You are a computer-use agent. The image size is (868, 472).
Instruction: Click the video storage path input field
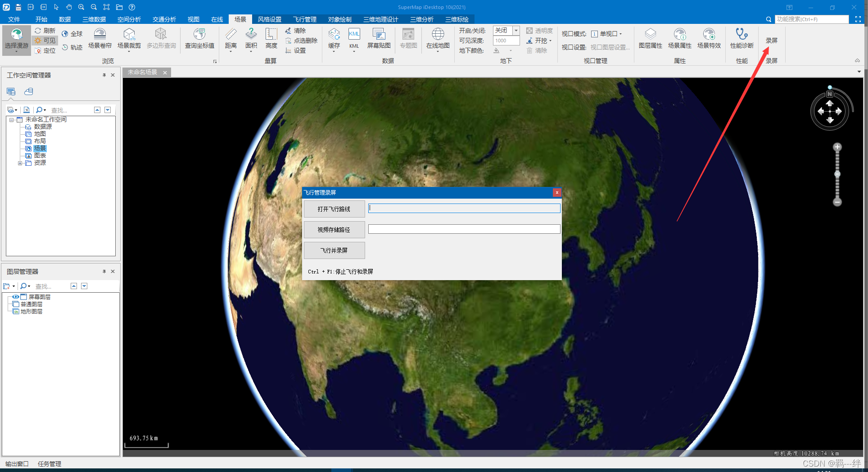click(x=464, y=229)
